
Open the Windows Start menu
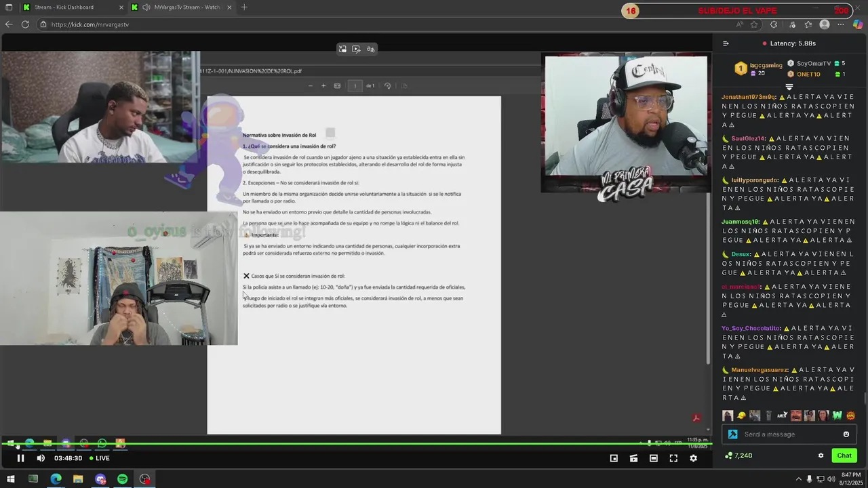click(x=11, y=479)
